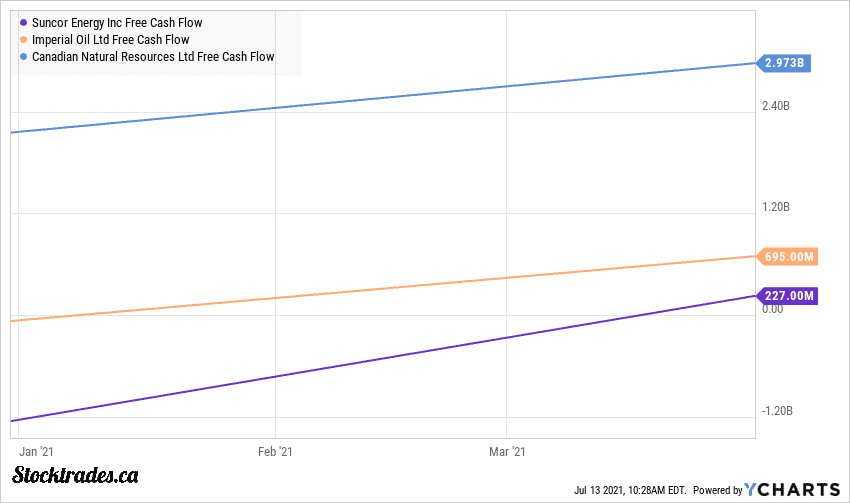Click the -1.20B y-axis label

point(775,411)
